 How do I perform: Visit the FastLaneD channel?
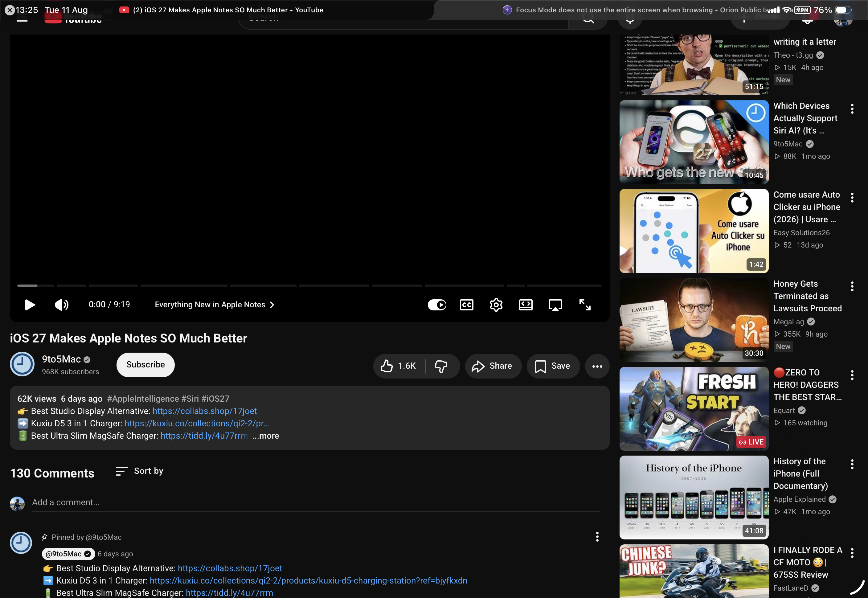791,588
